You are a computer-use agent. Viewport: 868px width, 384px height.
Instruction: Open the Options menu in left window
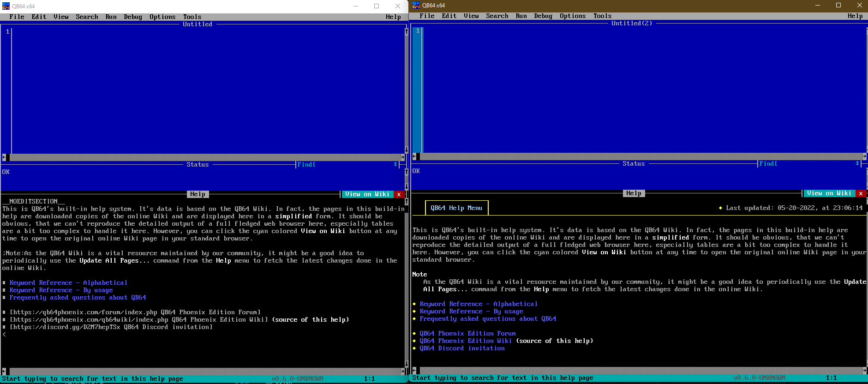[163, 17]
